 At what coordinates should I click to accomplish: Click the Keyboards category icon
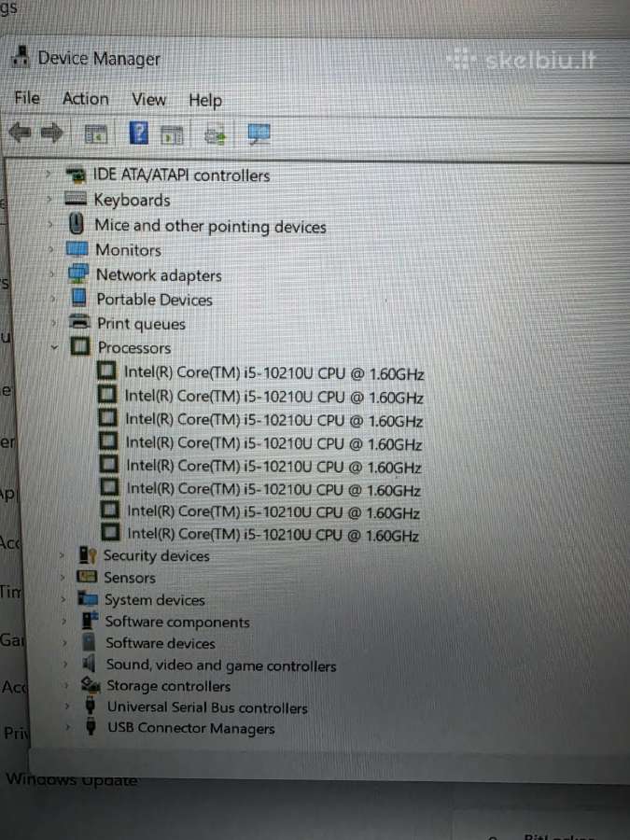tap(76, 199)
